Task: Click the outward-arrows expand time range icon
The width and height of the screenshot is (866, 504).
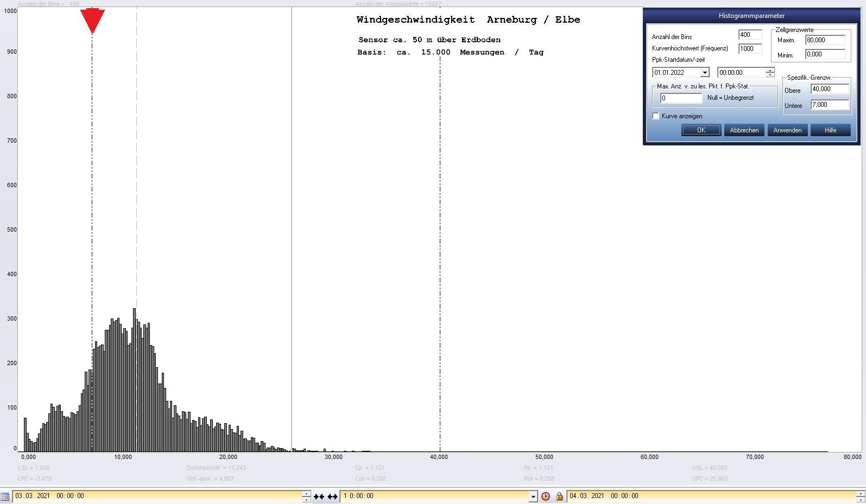Action: tap(332, 496)
